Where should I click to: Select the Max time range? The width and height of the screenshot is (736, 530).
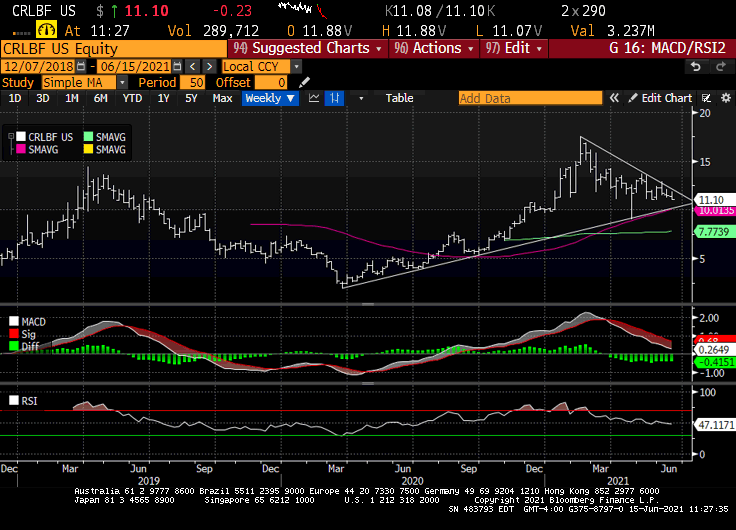point(222,98)
